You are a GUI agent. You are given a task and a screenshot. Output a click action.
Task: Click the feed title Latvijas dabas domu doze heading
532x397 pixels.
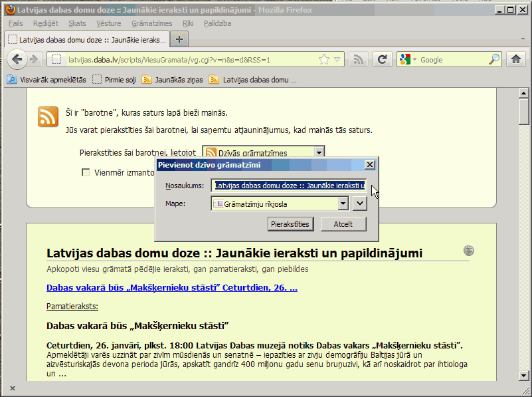tap(234, 253)
